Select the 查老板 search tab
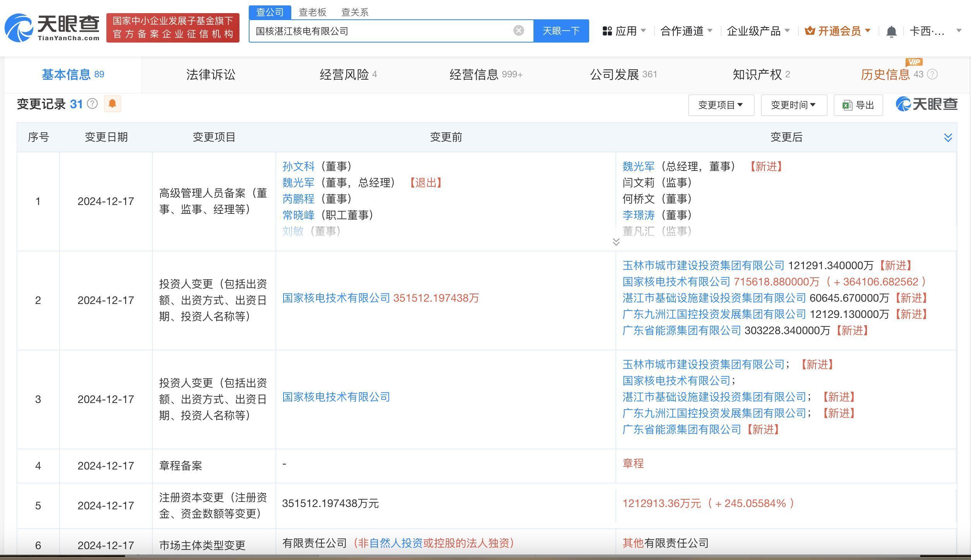The height and width of the screenshot is (560, 971). (x=312, y=12)
